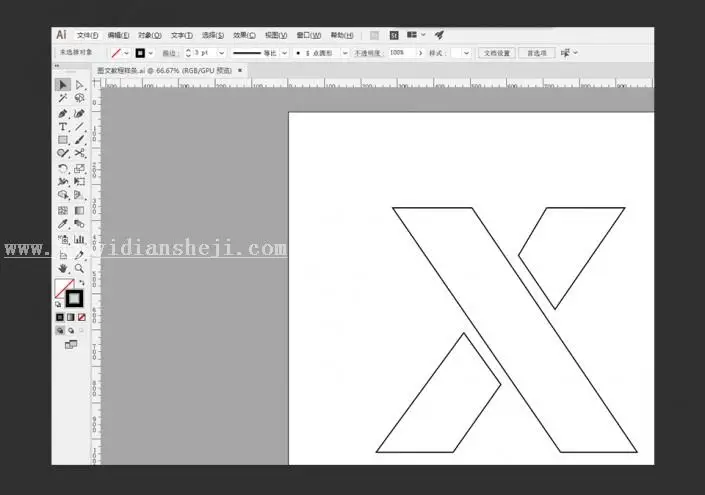Select the Mesh tool
Image resolution: width=705 pixels, height=495 pixels.
tap(62, 210)
